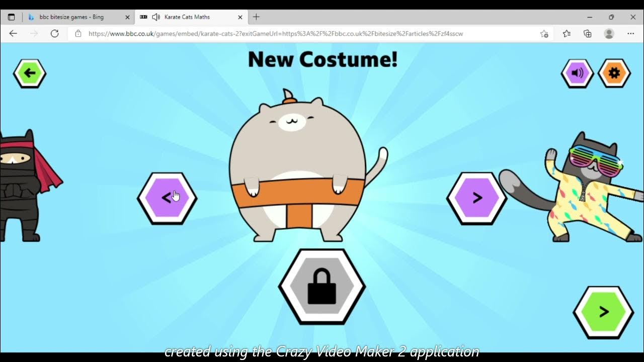View site information lock icon
This screenshot has height=362, width=644.
point(78,34)
